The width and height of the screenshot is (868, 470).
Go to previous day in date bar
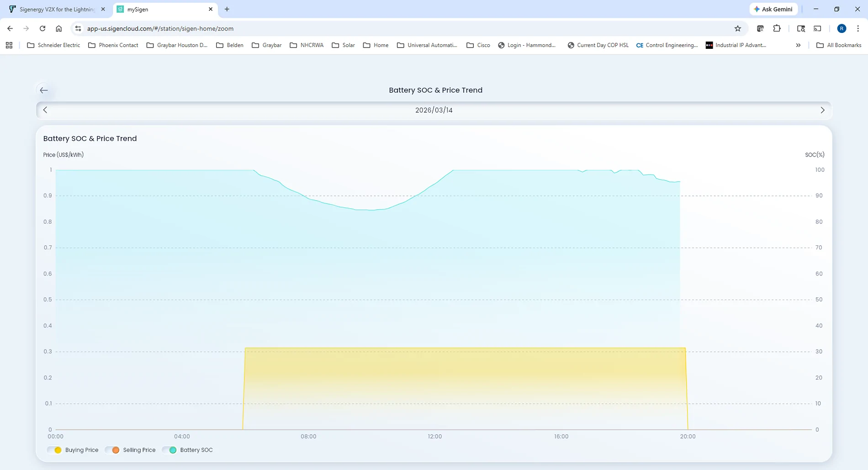[45, 110]
